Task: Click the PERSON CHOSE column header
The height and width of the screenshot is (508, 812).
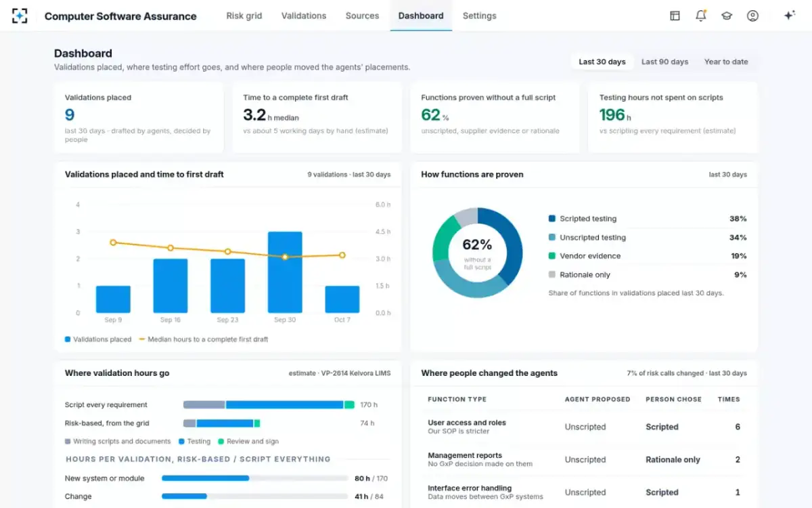Action: [674, 400]
